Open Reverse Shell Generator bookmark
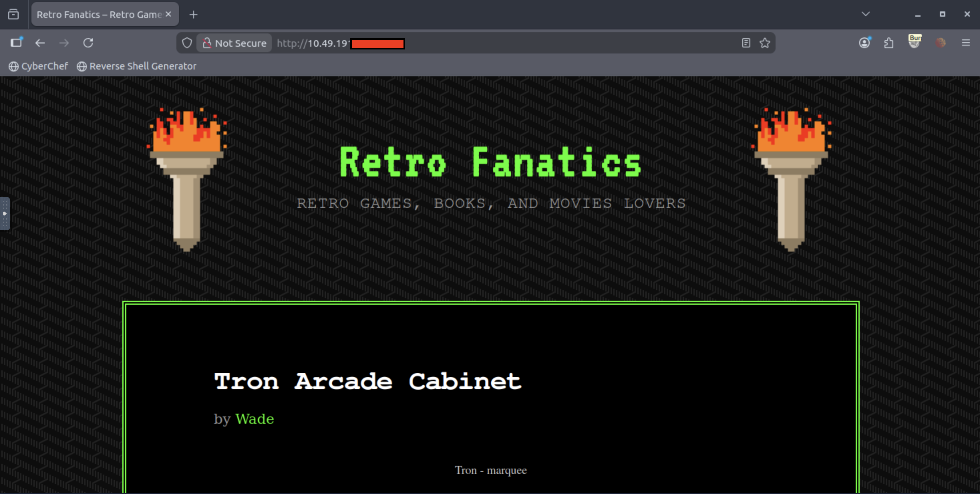This screenshot has height=494, width=980. 137,66
